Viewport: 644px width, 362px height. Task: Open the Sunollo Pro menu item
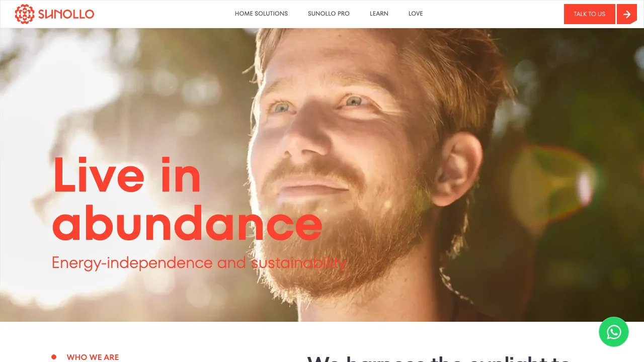pos(329,14)
